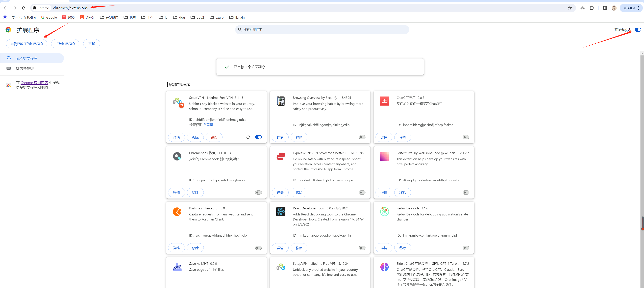This screenshot has height=288, width=644.
Task: Enable the Redux DevTools toggle
Action: pyautogui.click(x=465, y=248)
